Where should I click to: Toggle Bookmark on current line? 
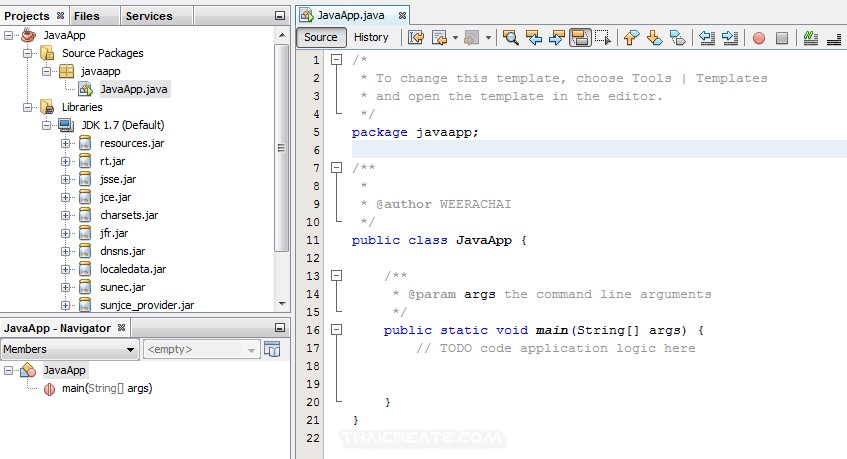[x=677, y=37]
